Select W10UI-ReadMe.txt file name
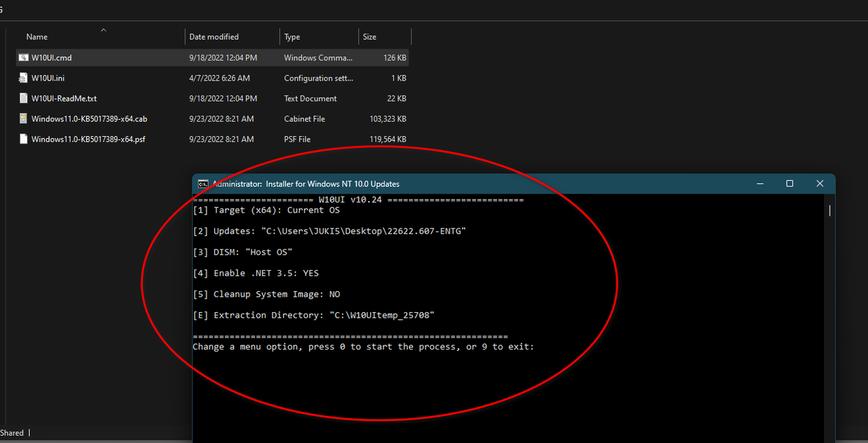The width and height of the screenshot is (868, 443). pos(64,98)
